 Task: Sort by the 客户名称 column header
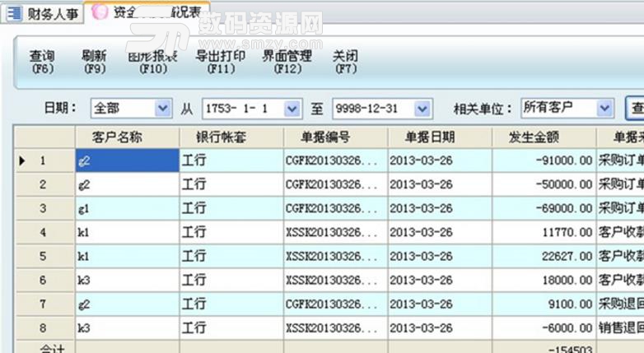coord(128,137)
